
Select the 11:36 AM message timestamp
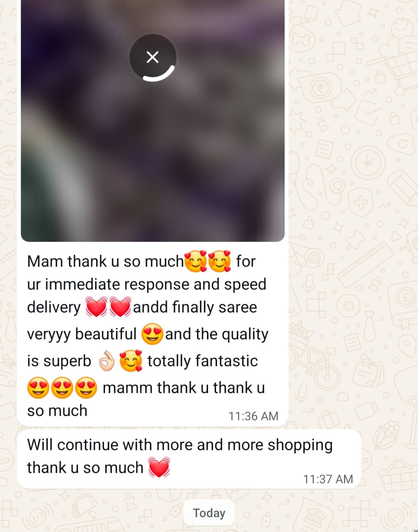tap(253, 416)
